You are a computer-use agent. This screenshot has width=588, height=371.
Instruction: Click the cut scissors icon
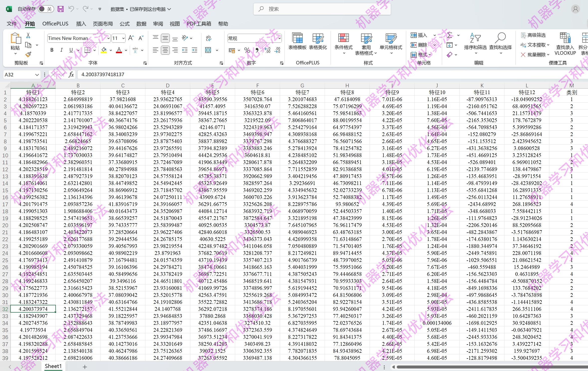28,35
